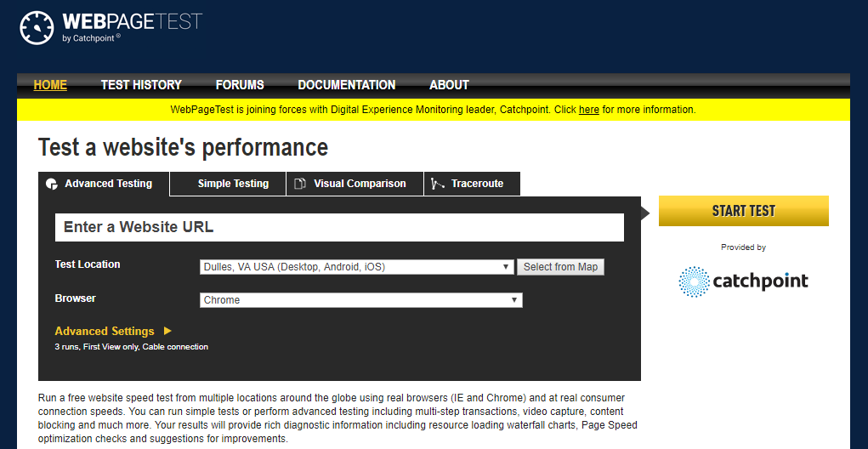Click the Select from Map button
The image size is (868, 449).
pos(561,267)
